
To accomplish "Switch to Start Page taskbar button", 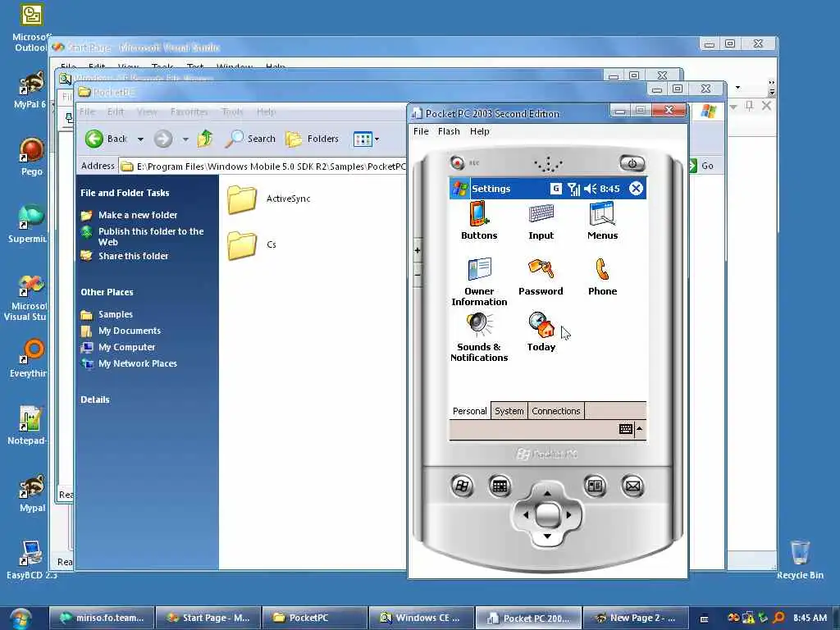I will click(208, 618).
